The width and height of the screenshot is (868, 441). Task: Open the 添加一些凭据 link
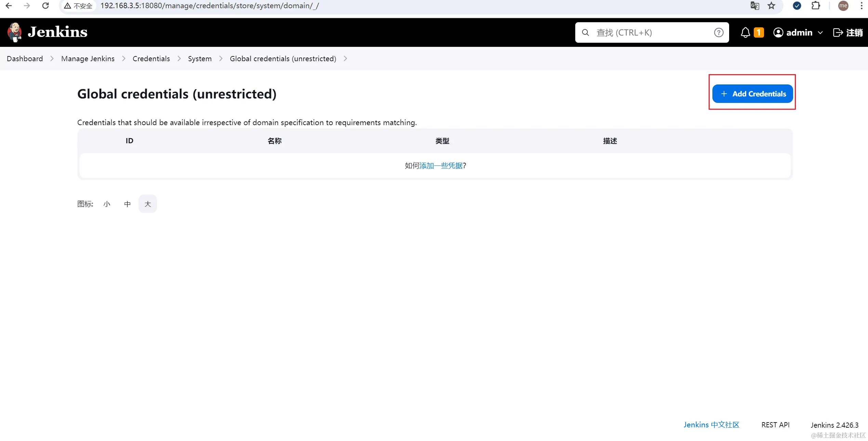click(x=440, y=165)
